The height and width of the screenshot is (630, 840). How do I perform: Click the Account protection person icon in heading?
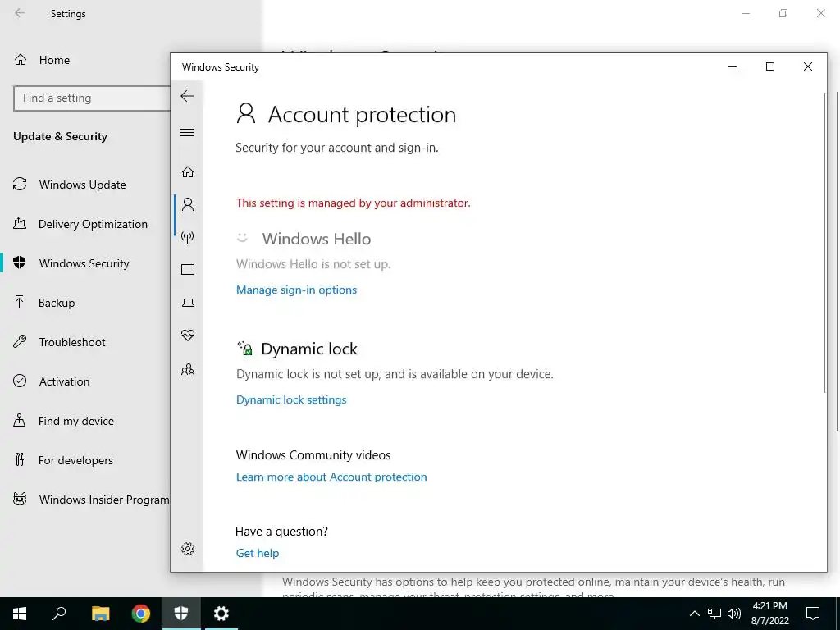246,113
